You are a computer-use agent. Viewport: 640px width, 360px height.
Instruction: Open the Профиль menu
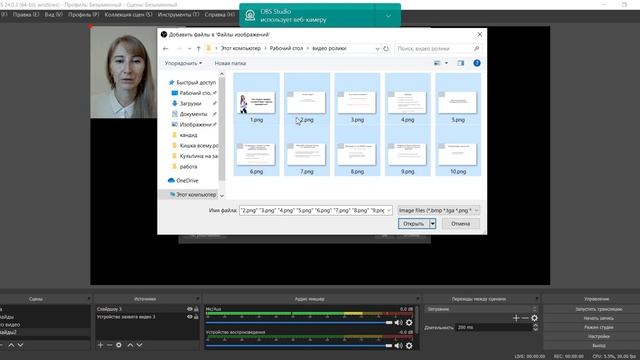84,14
